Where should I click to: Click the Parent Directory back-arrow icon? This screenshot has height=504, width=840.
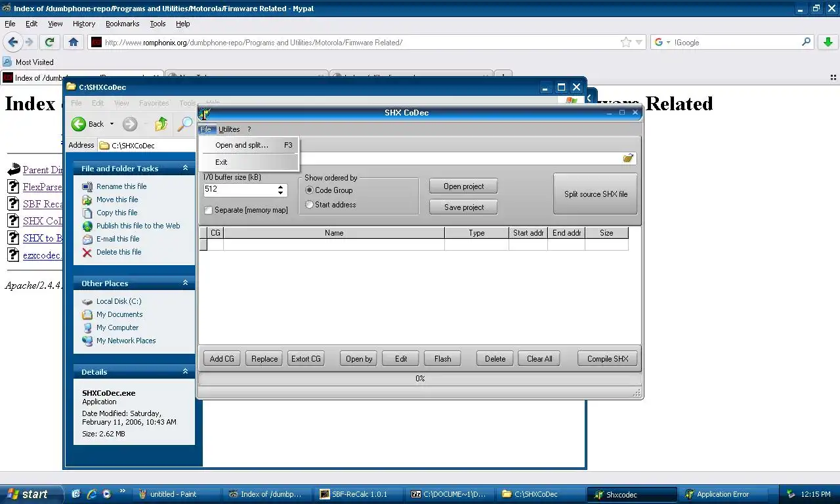[x=13, y=169]
